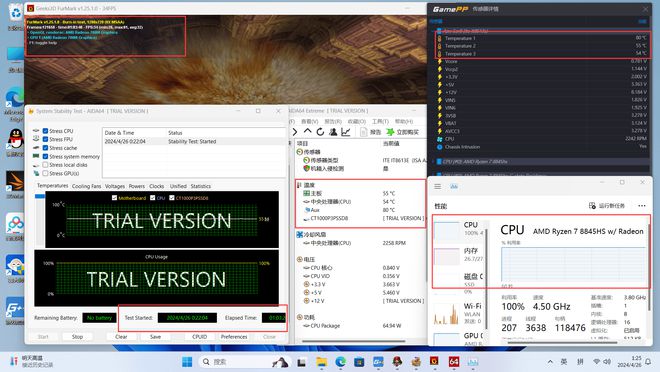Screen dimensions: 660x372
Task: Click the Clear button in Stability Test
Action: (x=121, y=337)
